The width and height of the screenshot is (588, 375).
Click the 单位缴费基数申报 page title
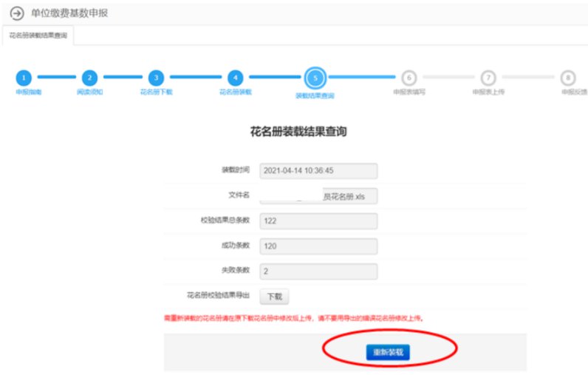tap(69, 13)
